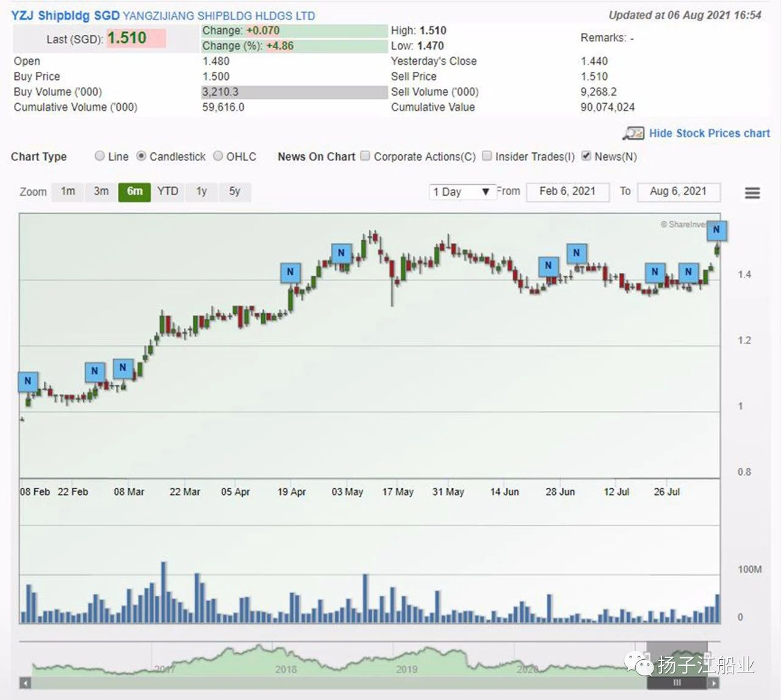
Task: Enable Corporate Actions(C) on chart
Action: point(365,156)
